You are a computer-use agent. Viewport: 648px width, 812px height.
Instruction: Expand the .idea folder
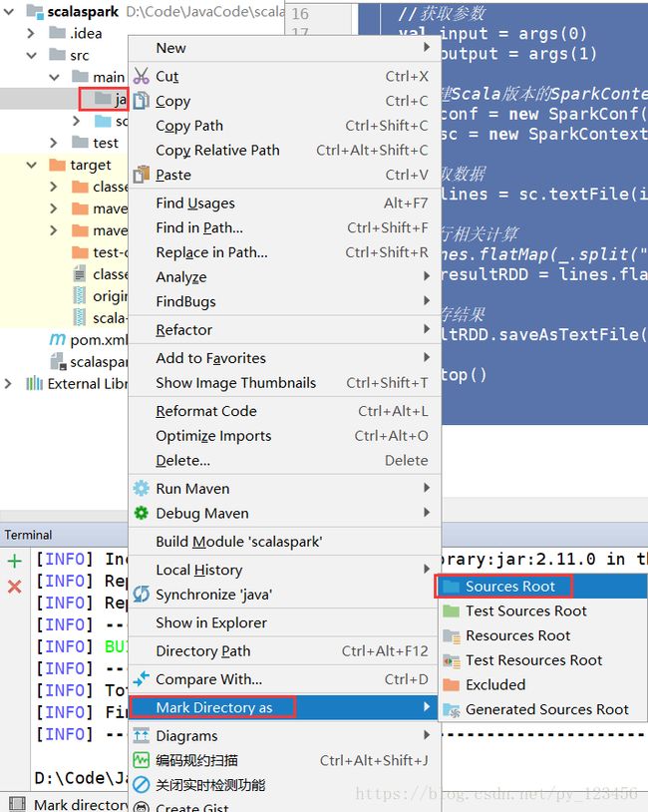point(31,33)
